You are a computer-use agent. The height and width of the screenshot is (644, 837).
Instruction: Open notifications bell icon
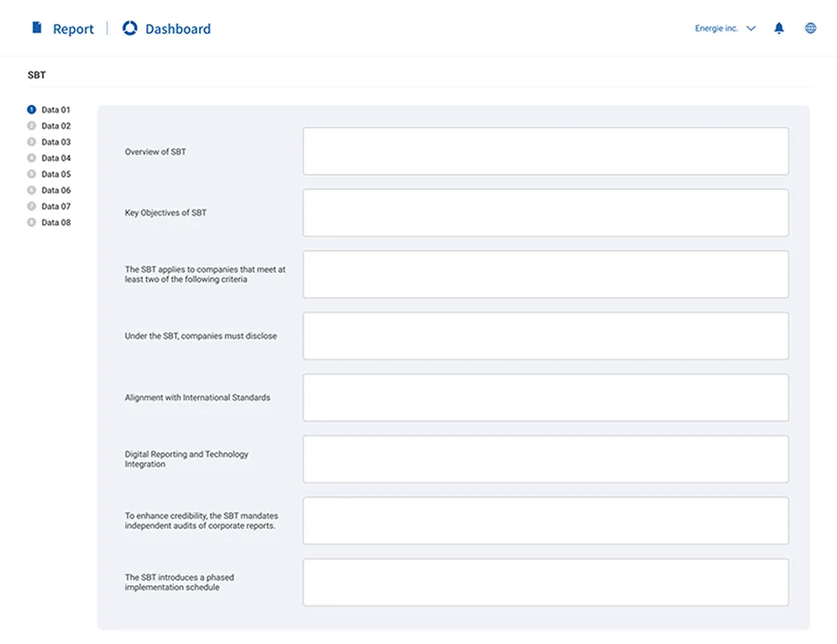pyautogui.click(x=779, y=29)
